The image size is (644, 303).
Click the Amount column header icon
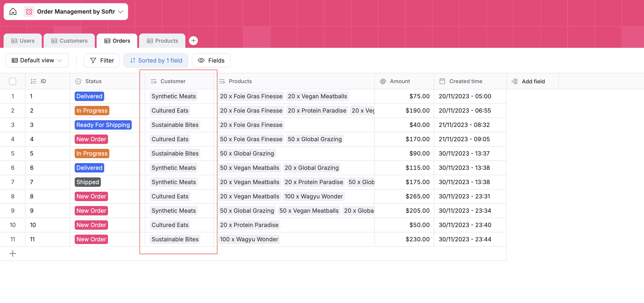[x=383, y=81]
